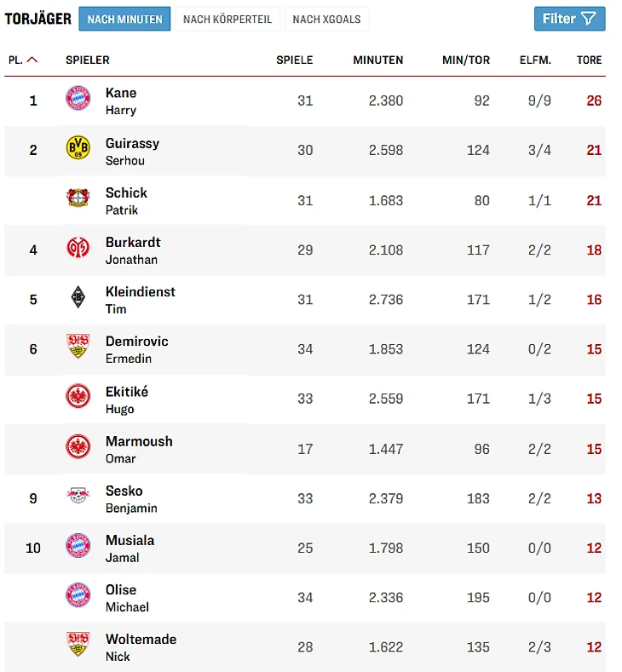This screenshot has height=672, width=622.
Task: Click Mönchengladbach crest beside Kleindienst
Action: (x=78, y=297)
